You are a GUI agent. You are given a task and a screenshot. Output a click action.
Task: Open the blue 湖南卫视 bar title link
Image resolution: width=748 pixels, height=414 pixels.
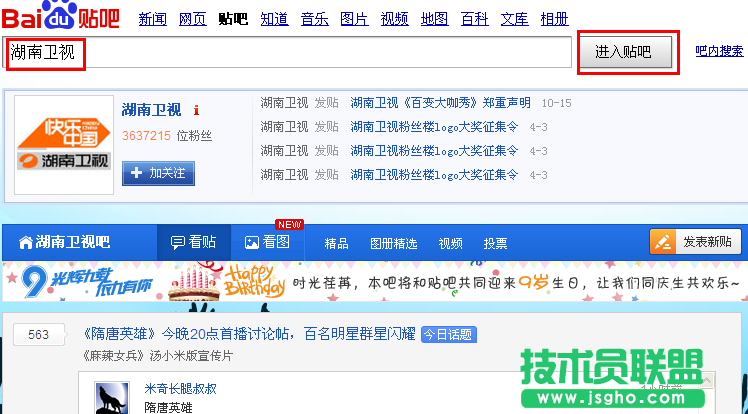coord(151,110)
